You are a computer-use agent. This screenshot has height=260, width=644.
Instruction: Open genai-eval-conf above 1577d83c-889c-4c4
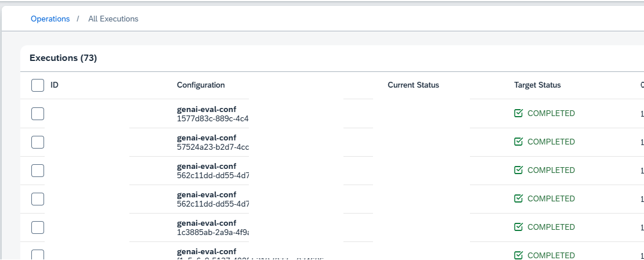pyautogui.click(x=207, y=109)
